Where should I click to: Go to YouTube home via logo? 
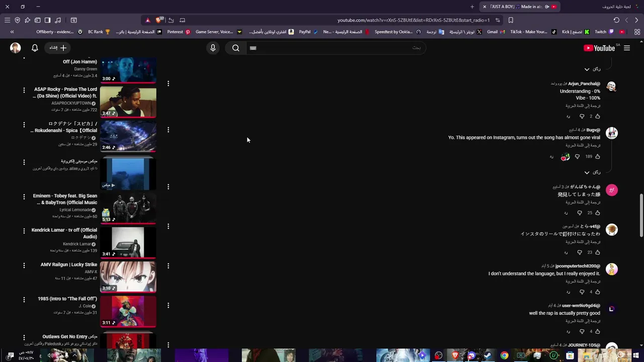[x=599, y=48]
